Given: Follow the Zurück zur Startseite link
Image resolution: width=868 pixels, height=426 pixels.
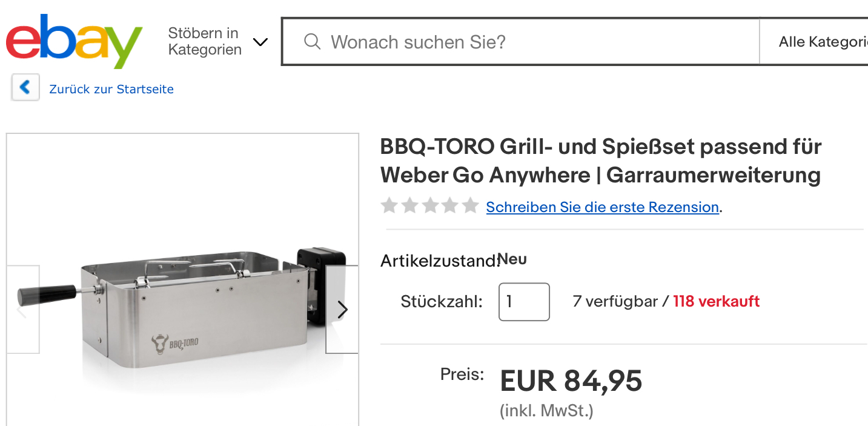Looking at the screenshot, I should pos(111,89).
